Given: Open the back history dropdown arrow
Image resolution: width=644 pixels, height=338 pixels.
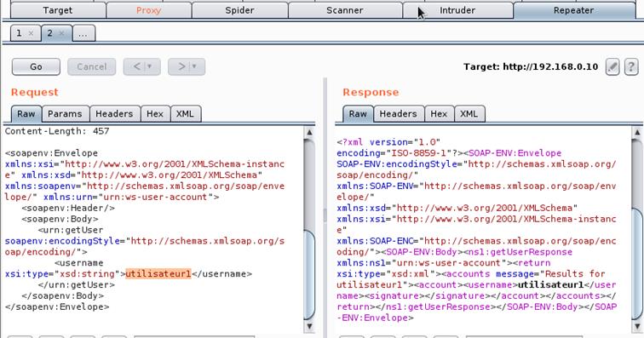Looking at the screenshot, I should 150,66.
